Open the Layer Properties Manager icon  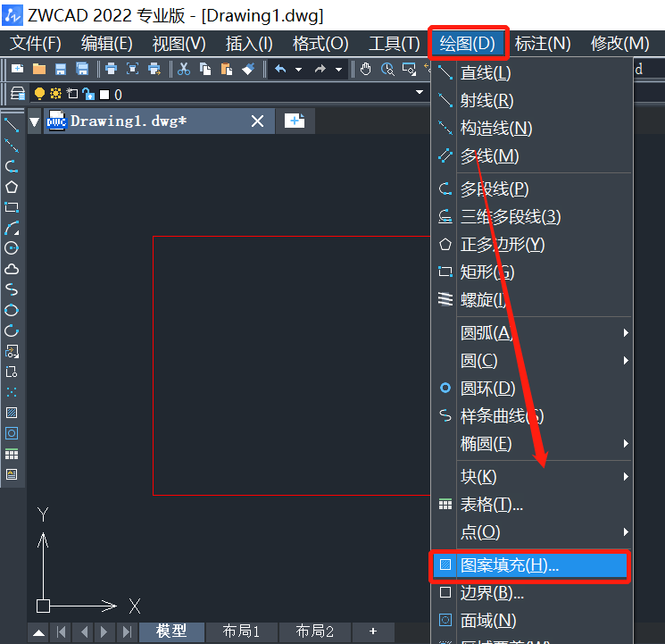tap(18, 94)
